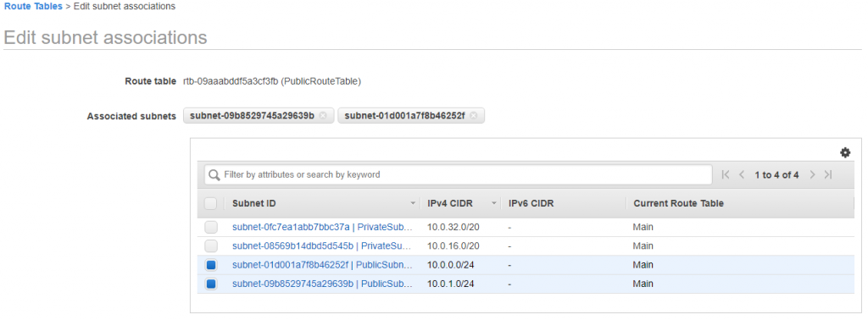
Task: Go to last page of subnets
Action: coord(827,174)
